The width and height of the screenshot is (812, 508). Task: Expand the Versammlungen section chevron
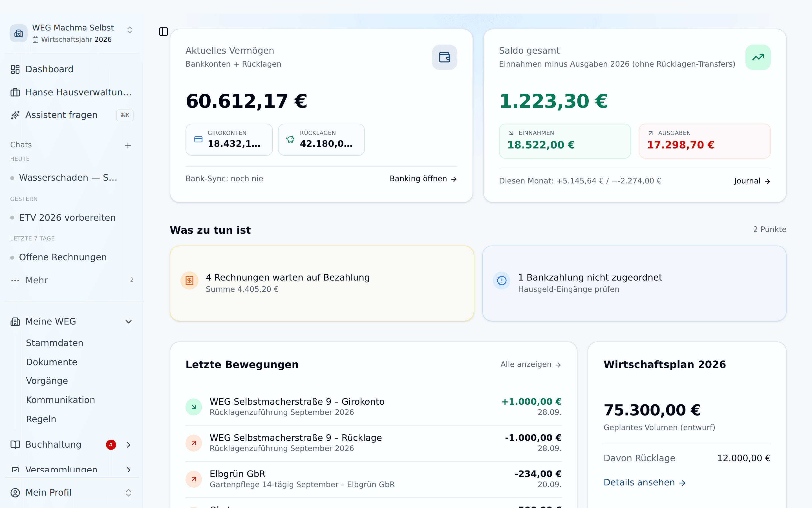coord(129,470)
